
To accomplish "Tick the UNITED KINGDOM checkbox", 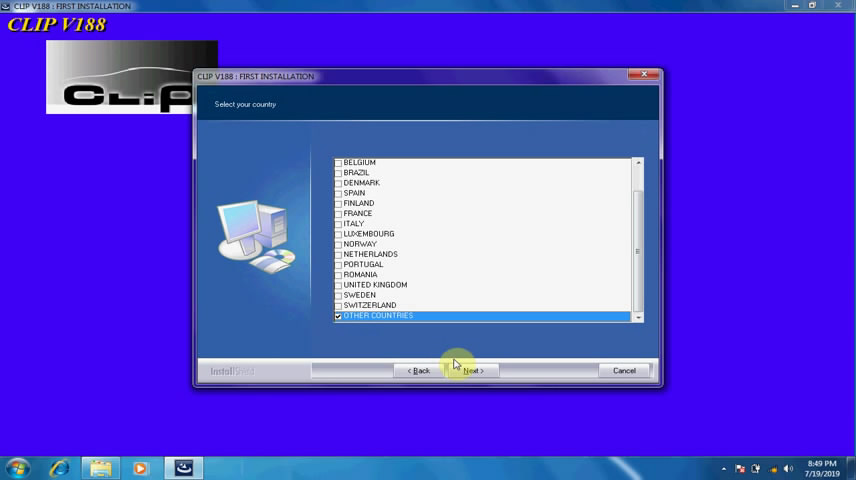I will [338, 285].
